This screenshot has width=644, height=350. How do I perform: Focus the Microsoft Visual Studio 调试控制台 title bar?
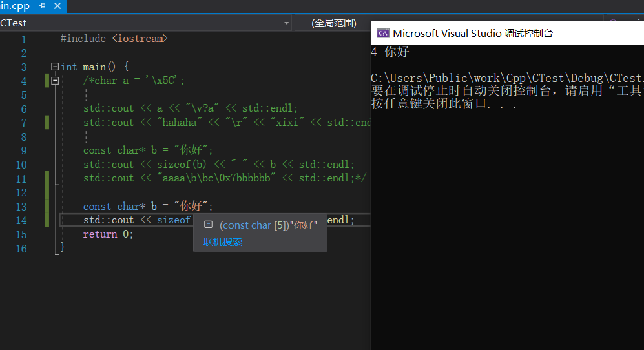pos(473,34)
